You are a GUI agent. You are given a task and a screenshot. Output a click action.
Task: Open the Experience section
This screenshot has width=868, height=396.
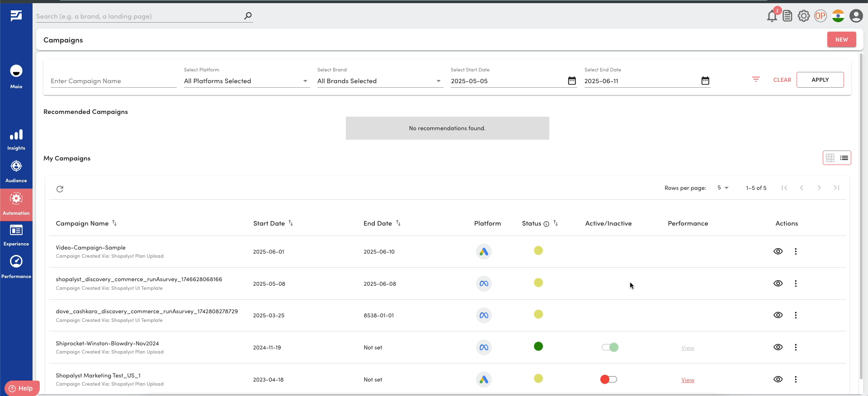pos(16,236)
